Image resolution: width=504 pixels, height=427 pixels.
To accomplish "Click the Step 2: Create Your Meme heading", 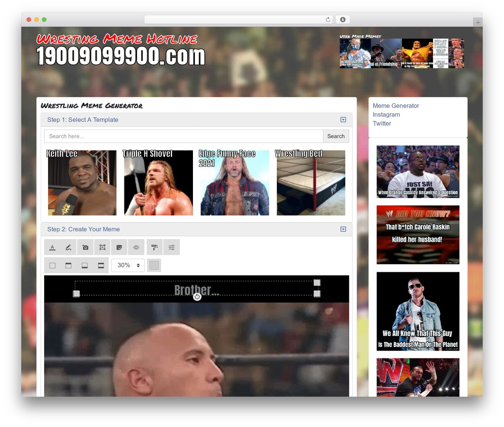I will click(x=83, y=229).
